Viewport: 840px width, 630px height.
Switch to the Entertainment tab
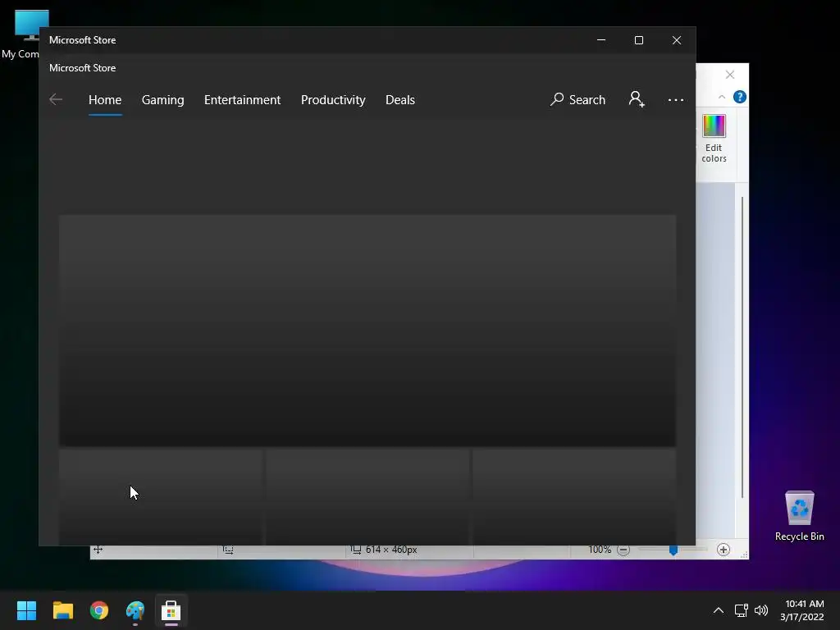point(242,100)
